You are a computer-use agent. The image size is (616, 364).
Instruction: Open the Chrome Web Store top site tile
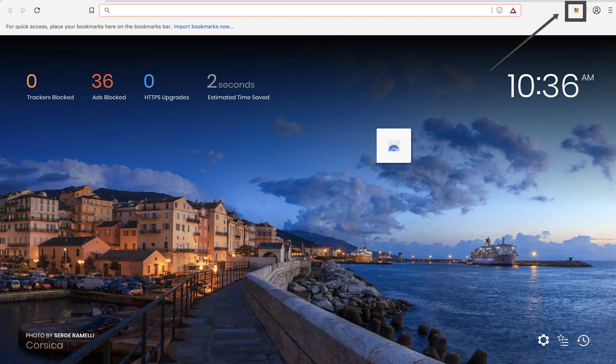[394, 146]
